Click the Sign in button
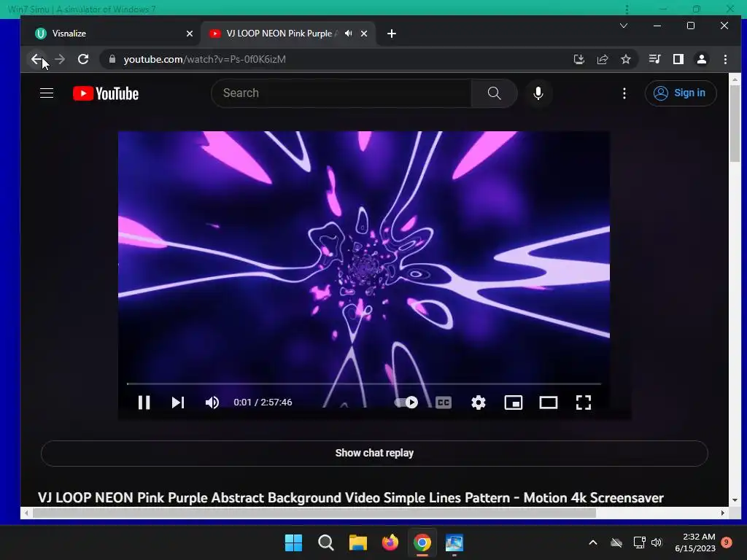This screenshot has width=747, height=560. click(681, 93)
